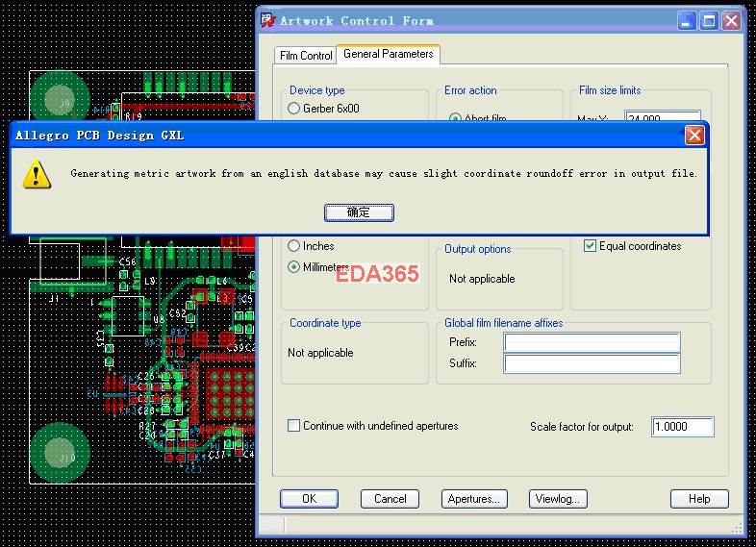Viewport: 756px width, 547px height.
Task: Click the Max X film size field
Action: tap(663, 116)
